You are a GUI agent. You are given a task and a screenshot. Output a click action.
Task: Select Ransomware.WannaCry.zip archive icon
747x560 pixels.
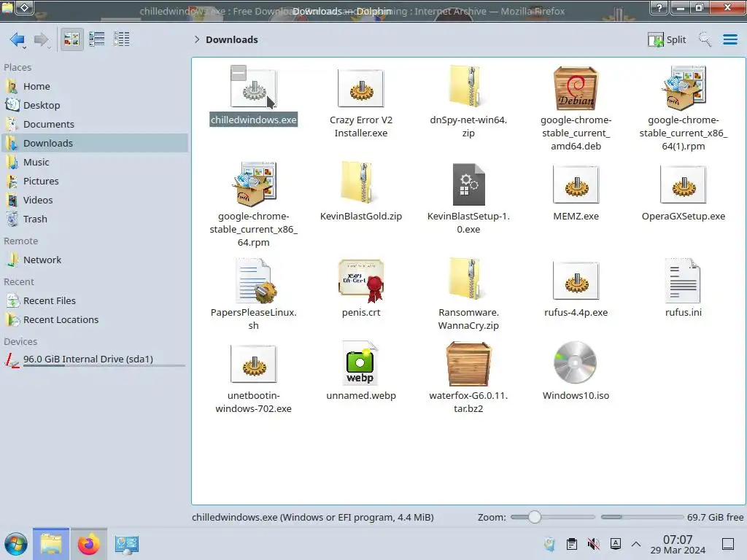tap(468, 279)
